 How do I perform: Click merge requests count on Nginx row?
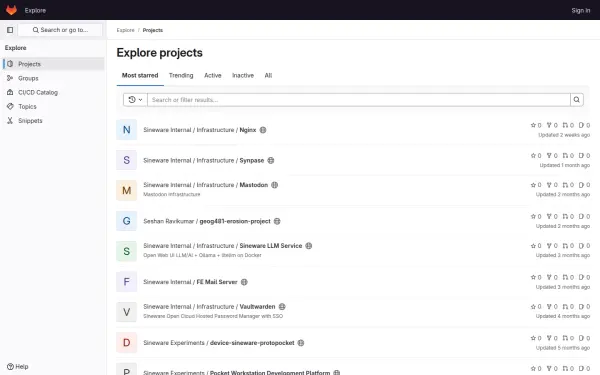(568, 125)
